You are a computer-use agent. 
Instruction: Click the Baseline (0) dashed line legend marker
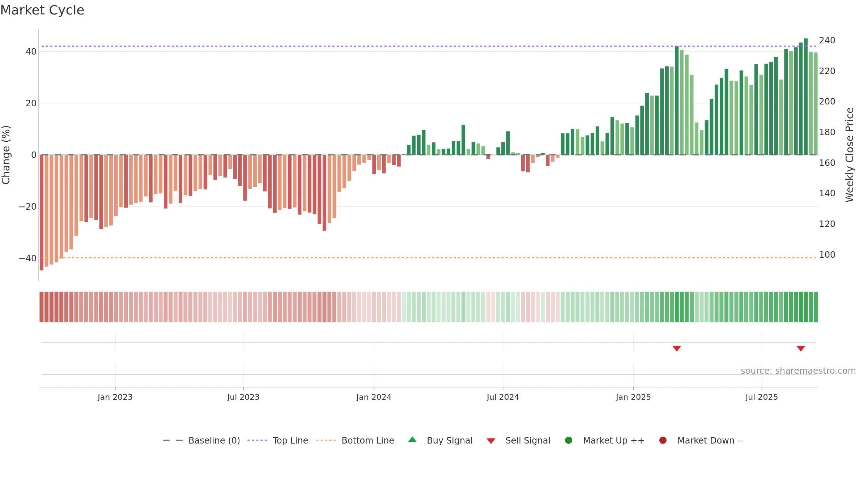coord(173,440)
